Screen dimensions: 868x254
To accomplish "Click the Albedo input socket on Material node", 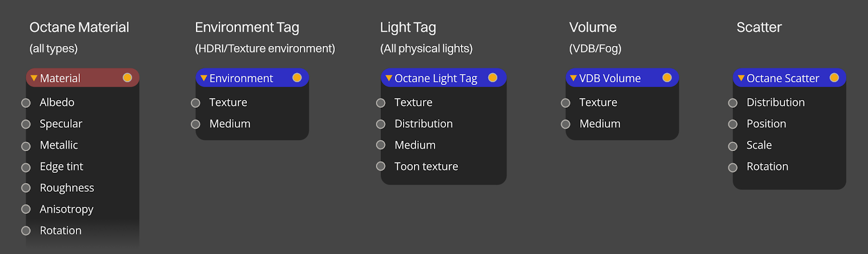I will click(25, 103).
